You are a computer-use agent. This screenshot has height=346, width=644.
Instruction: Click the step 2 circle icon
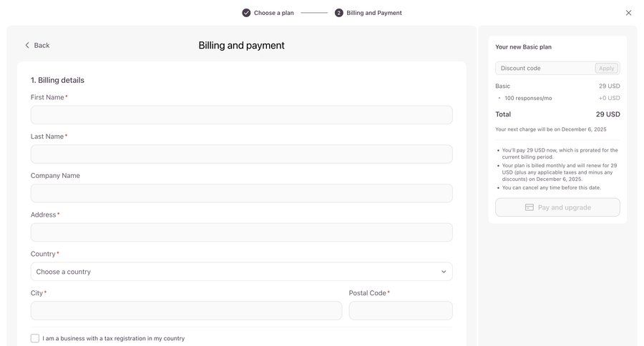(339, 13)
